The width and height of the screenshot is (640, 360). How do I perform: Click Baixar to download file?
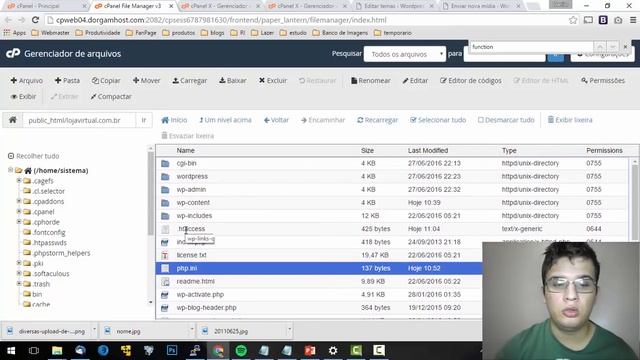(x=233, y=81)
